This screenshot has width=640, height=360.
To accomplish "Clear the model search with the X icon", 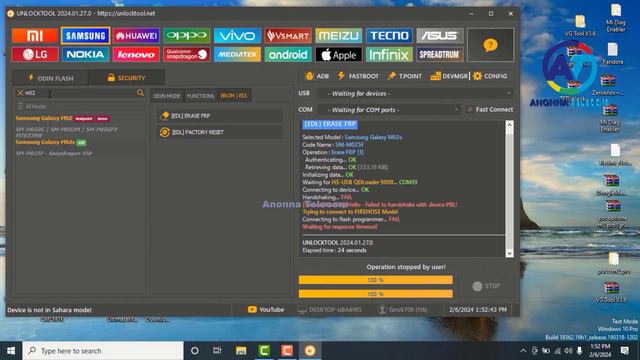I will coord(20,93).
